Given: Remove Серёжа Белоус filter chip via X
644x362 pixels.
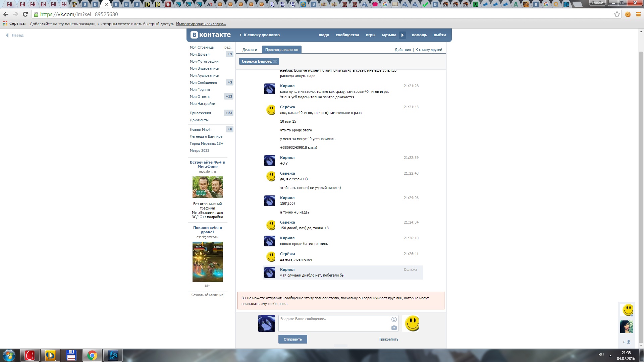Looking at the screenshot, I should point(275,61).
